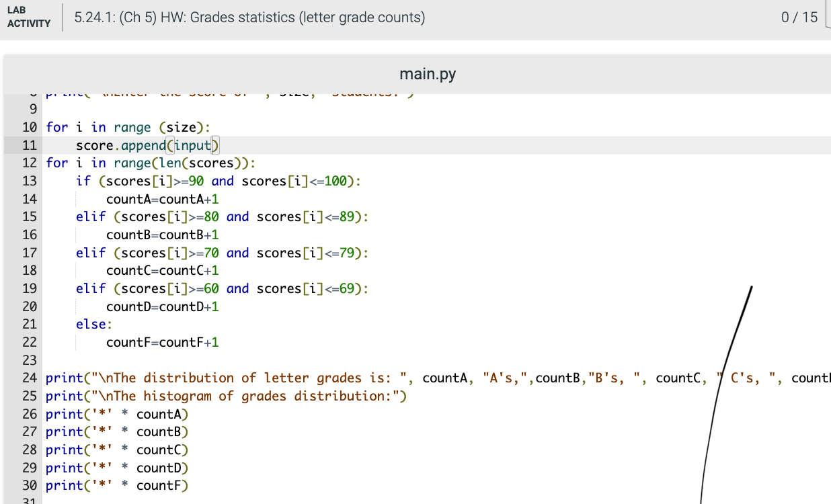Image resolution: width=831 pixels, height=504 pixels.
Task: Click the number 89 in the line 15 condition
Action: click(x=347, y=216)
